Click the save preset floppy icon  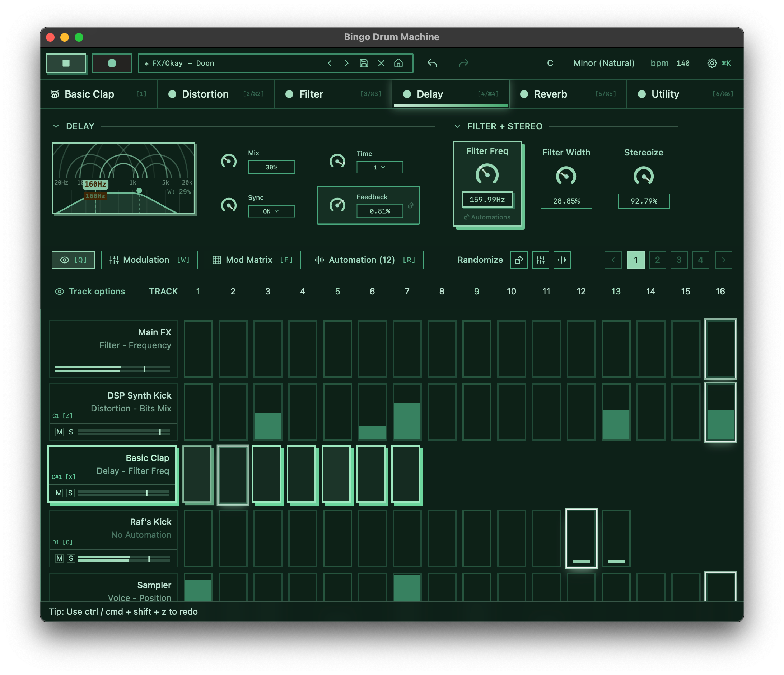(364, 63)
